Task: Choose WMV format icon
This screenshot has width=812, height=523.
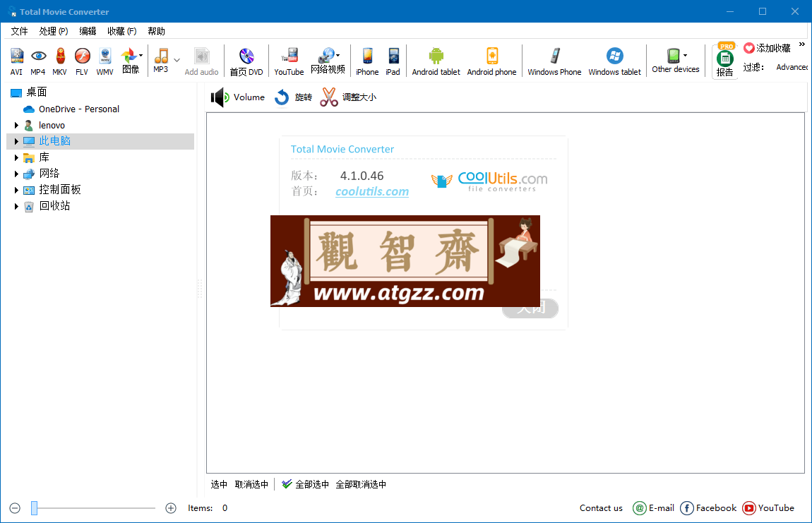Action: tap(105, 61)
